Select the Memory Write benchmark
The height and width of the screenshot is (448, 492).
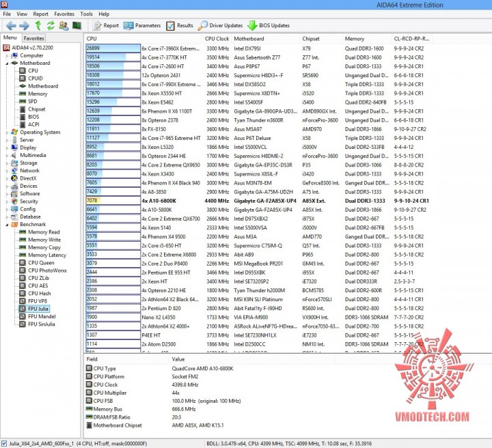tap(40, 240)
